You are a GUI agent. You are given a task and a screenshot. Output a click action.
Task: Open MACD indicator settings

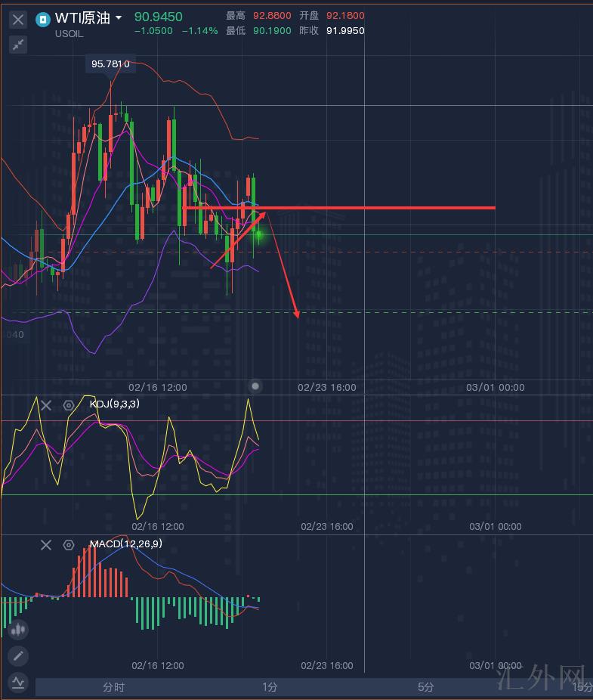coord(69,545)
